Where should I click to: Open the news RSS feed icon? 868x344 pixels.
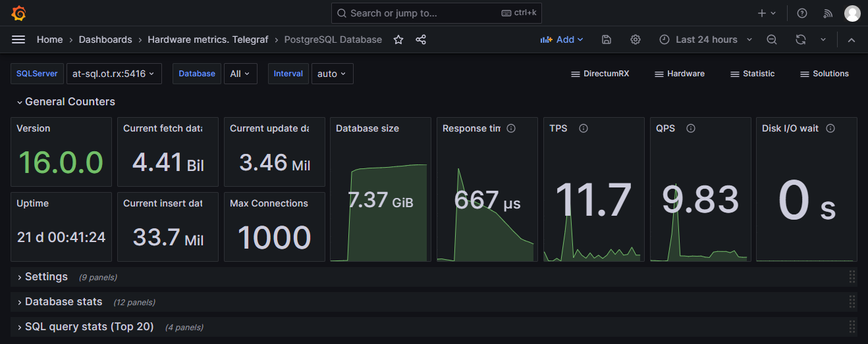click(x=828, y=13)
